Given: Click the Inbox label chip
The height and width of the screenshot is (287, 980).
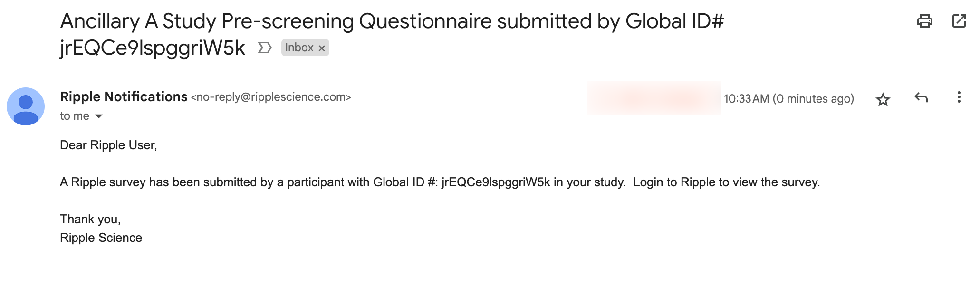Looking at the screenshot, I should (299, 48).
